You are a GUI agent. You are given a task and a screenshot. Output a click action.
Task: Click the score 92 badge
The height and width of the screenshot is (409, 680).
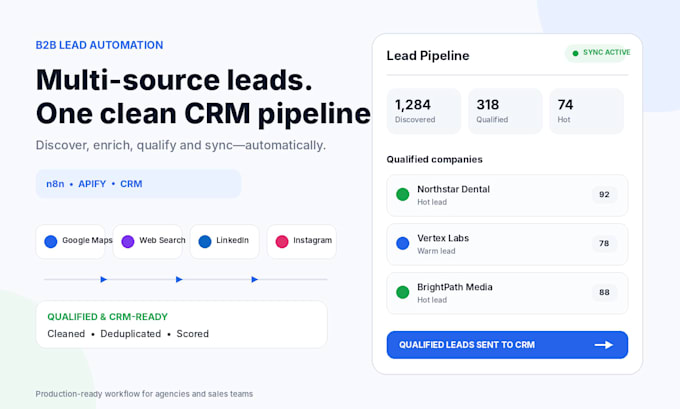point(605,194)
